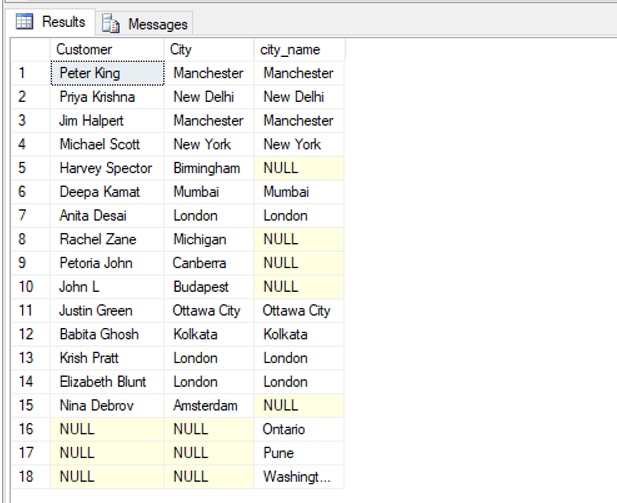Click Mumbai in the City column
This screenshot has height=503, width=617.
pyautogui.click(x=209, y=192)
